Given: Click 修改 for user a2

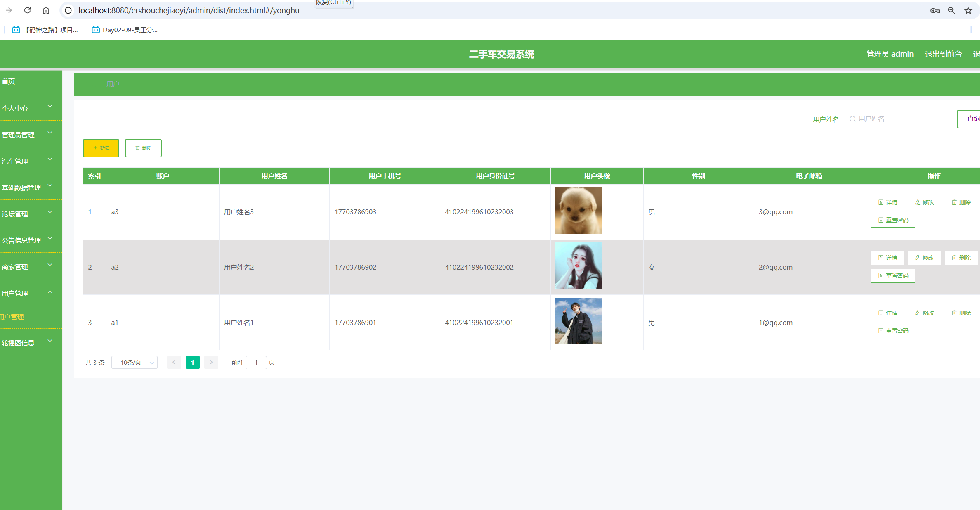Looking at the screenshot, I should point(924,258).
